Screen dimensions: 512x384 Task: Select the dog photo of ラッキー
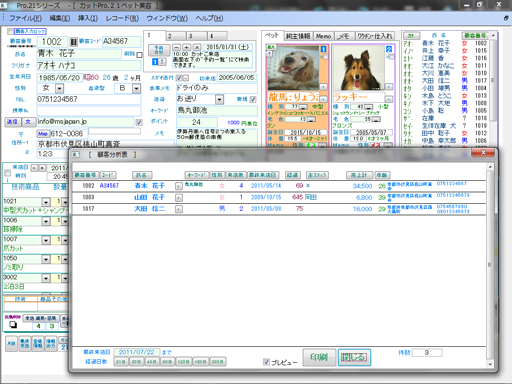click(358, 68)
